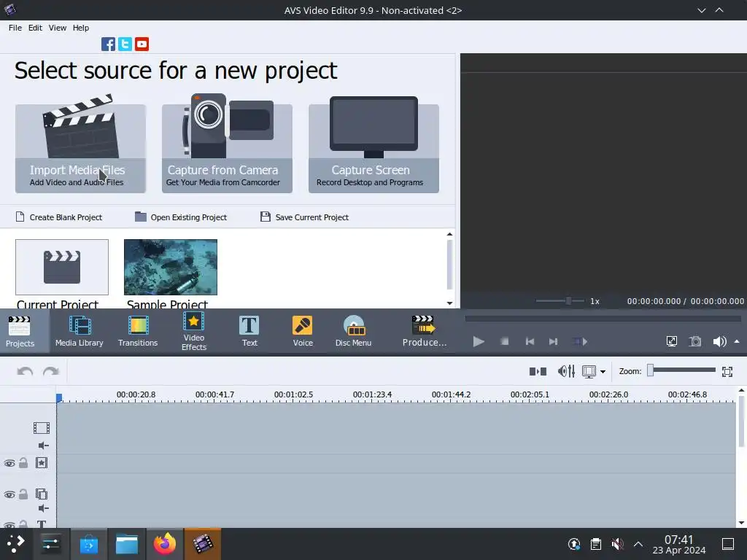Viewport: 747px width, 560px height.
Task: Click the timeline display settings icon
Action: (589, 371)
